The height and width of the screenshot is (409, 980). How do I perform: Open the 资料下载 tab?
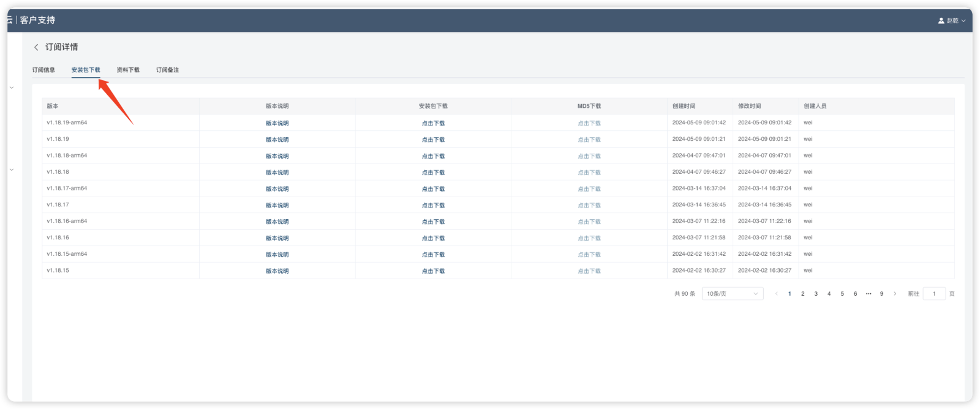click(128, 70)
